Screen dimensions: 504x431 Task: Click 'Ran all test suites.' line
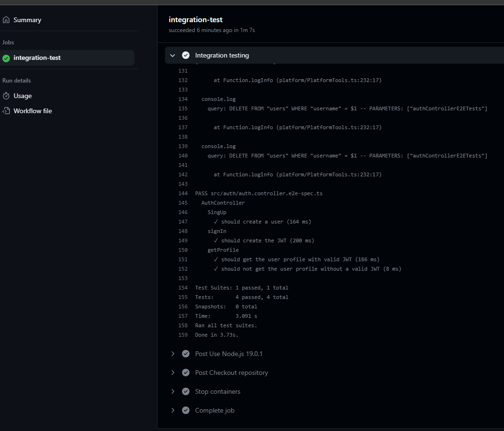tap(226, 325)
